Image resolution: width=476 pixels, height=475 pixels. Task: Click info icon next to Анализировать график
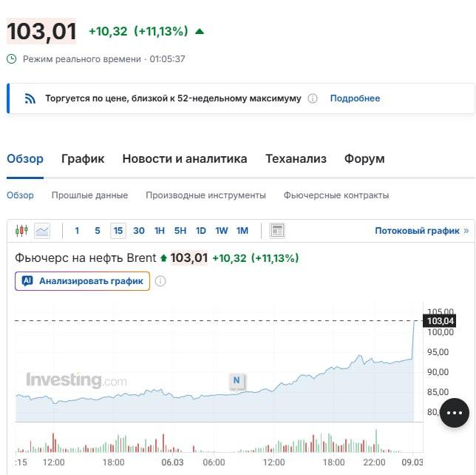[x=160, y=281]
